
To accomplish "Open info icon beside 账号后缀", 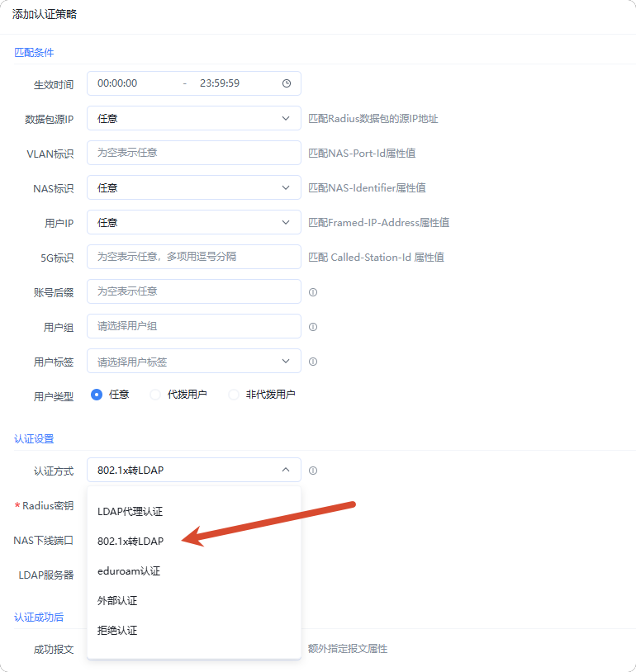I will tap(313, 292).
